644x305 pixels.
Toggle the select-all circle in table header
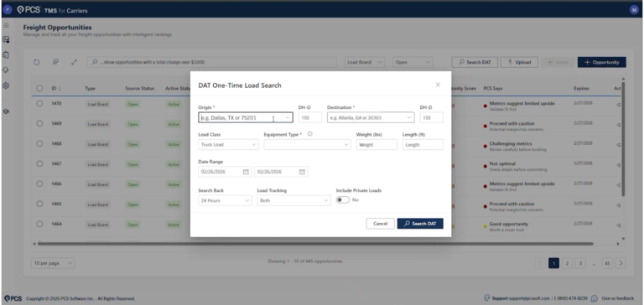click(39, 88)
